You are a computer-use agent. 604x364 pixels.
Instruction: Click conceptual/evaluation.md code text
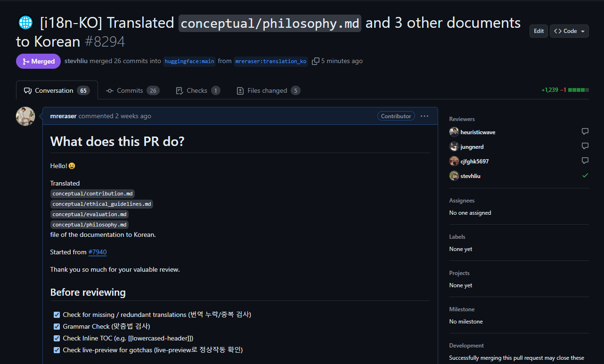(x=90, y=214)
